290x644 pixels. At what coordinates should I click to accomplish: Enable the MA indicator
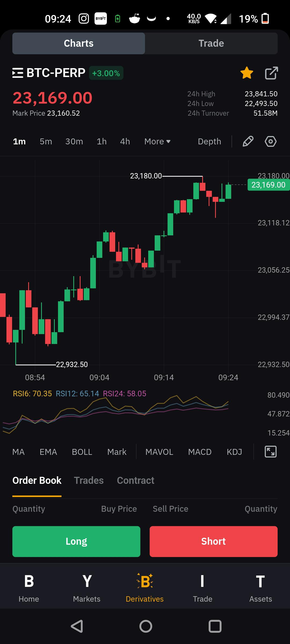[19, 452]
